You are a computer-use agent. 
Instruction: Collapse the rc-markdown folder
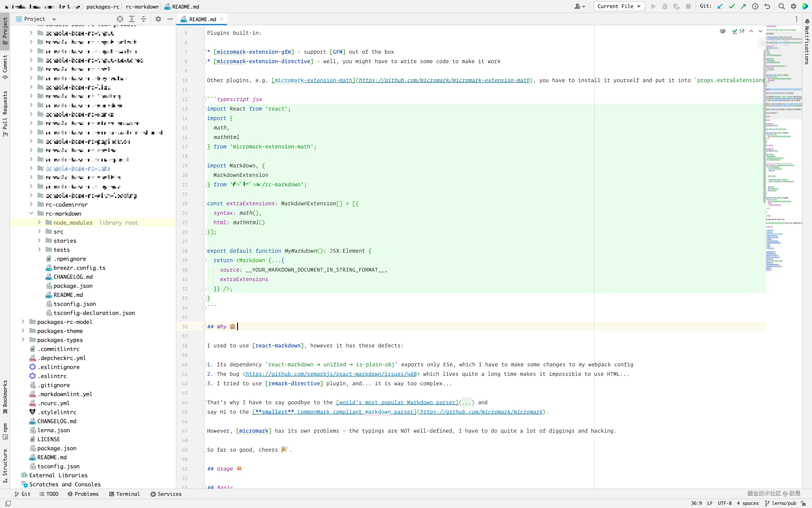coord(31,213)
